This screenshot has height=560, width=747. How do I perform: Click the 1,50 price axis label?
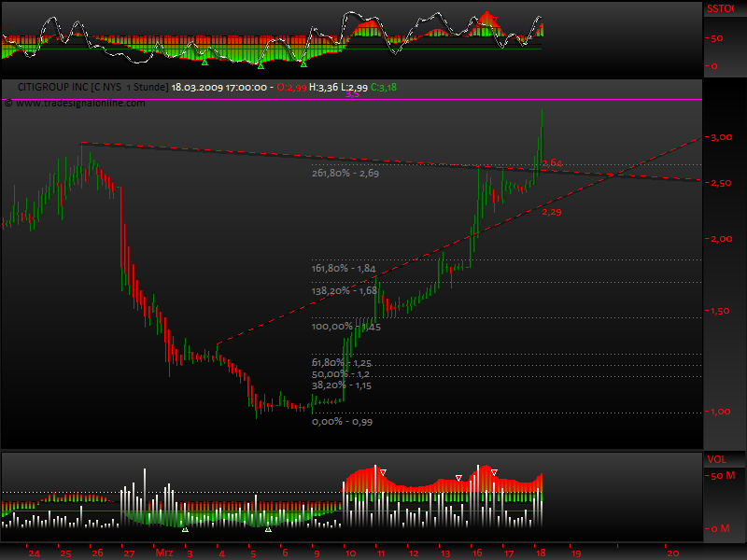coord(720,311)
